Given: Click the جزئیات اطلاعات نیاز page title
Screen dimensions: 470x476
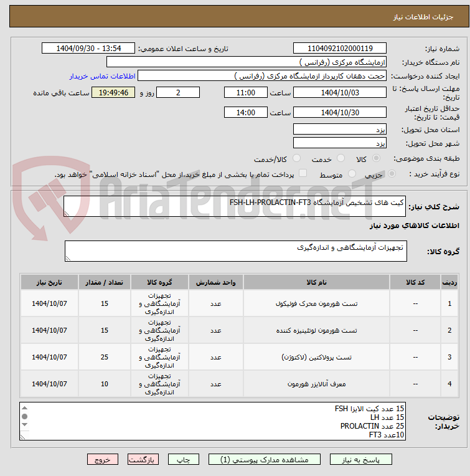Looking at the screenshot, I should click(x=423, y=17).
